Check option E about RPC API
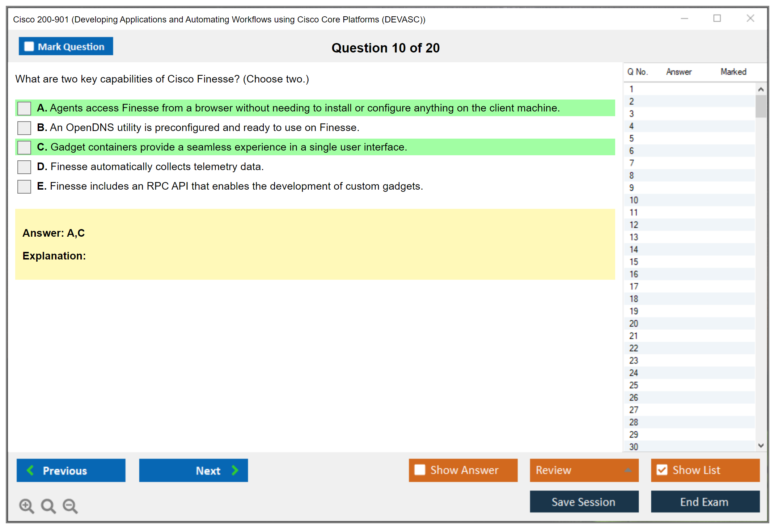Screen dimensions: 778x532 point(24,186)
